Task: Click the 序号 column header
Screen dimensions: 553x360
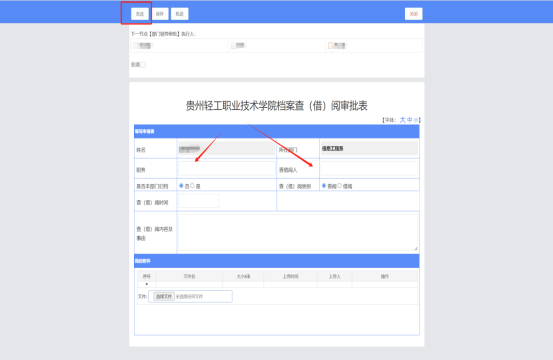Action: (147, 276)
